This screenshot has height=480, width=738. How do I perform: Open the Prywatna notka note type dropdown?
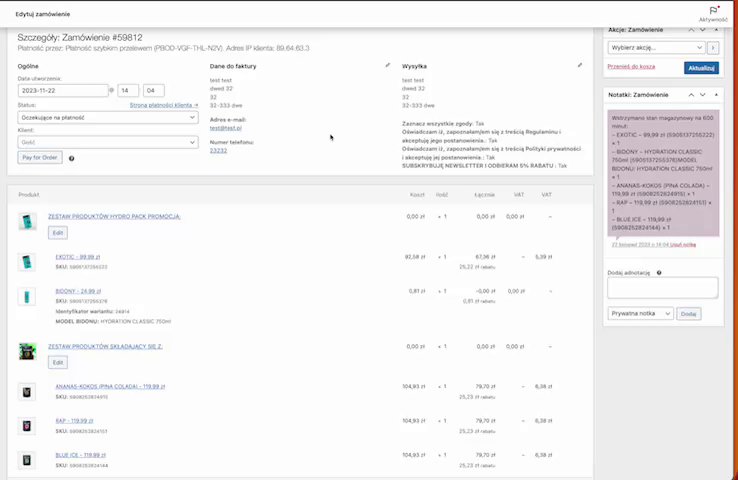point(641,313)
